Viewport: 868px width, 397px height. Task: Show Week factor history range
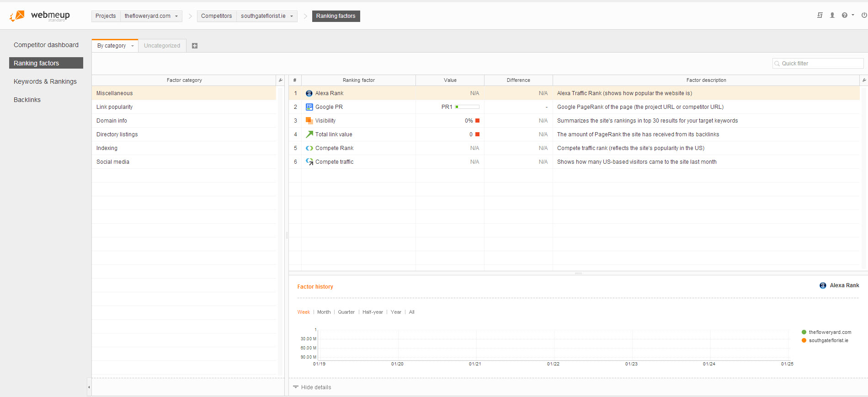pyautogui.click(x=304, y=312)
